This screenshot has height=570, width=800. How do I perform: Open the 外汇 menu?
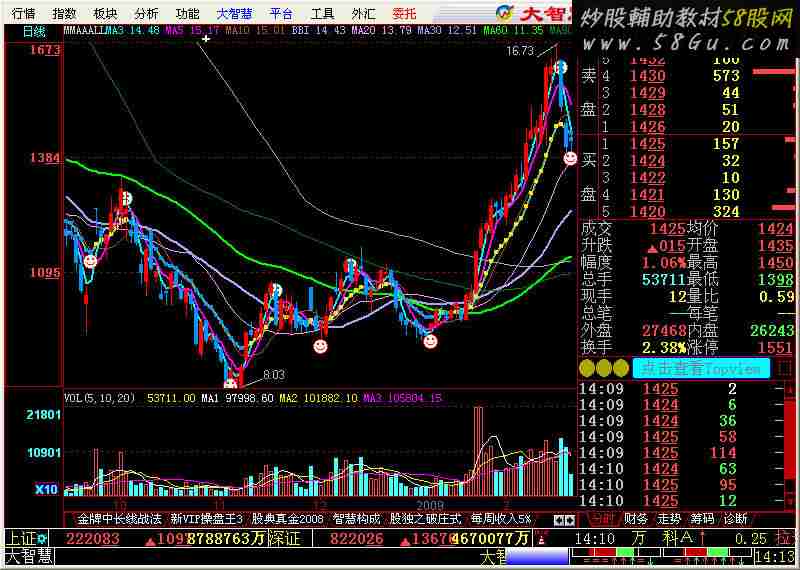pos(363,13)
